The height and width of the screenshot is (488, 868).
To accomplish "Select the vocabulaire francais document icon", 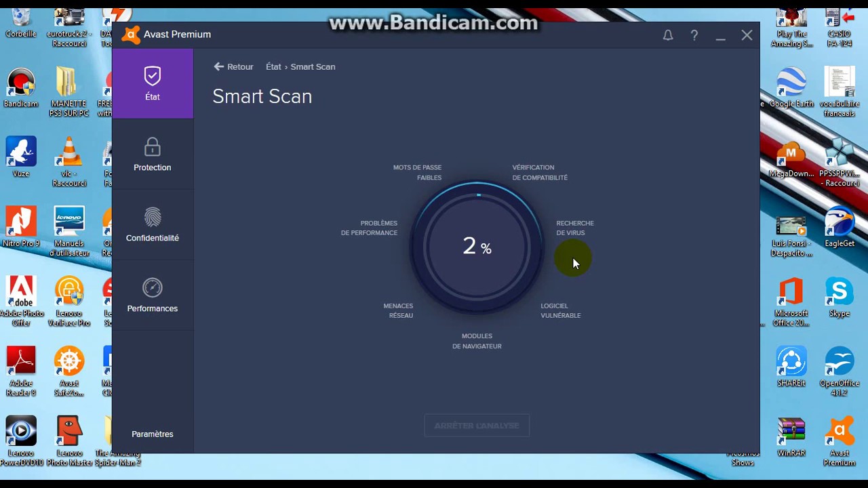I will pyautogui.click(x=840, y=92).
